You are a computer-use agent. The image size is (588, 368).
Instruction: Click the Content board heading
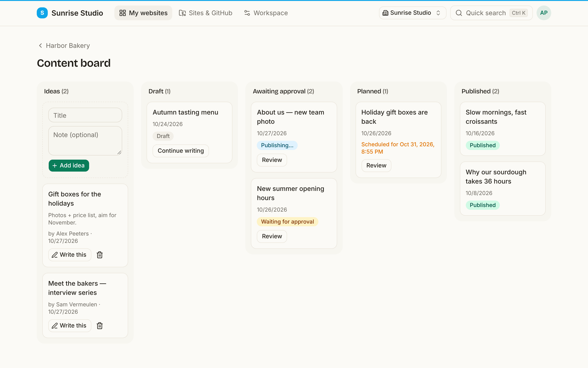point(74,63)
